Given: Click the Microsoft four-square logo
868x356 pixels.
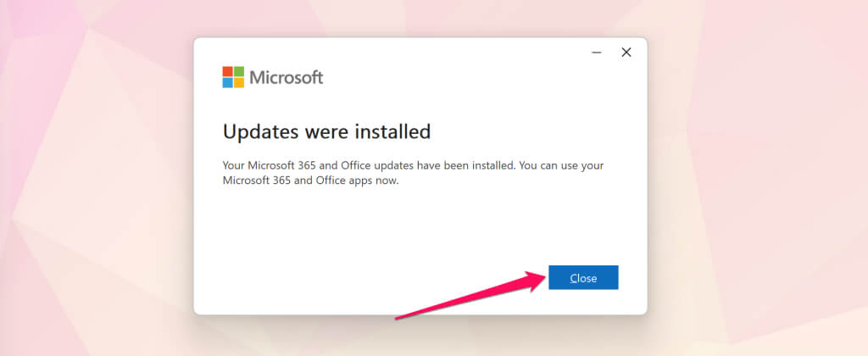Looking at the screenshot, I should tap(233, 78).
